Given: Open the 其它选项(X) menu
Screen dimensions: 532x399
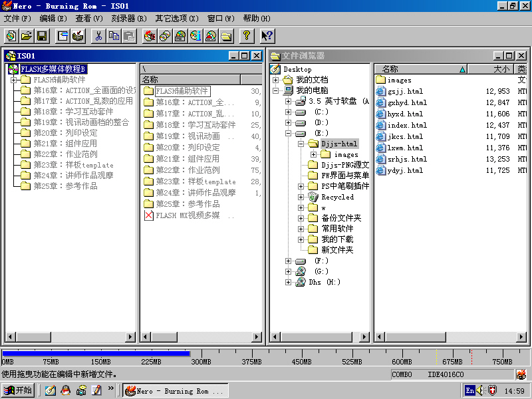Looking at the screenshot, I should [x=177, y=19].
